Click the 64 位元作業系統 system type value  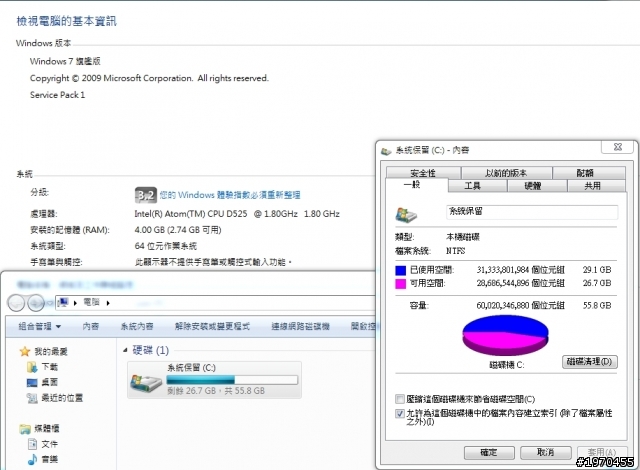click(166, 246)
